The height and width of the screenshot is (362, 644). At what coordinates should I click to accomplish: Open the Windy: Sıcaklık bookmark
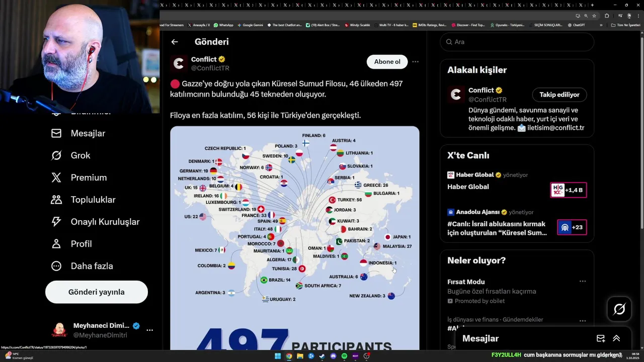click(x=357, y=25)
